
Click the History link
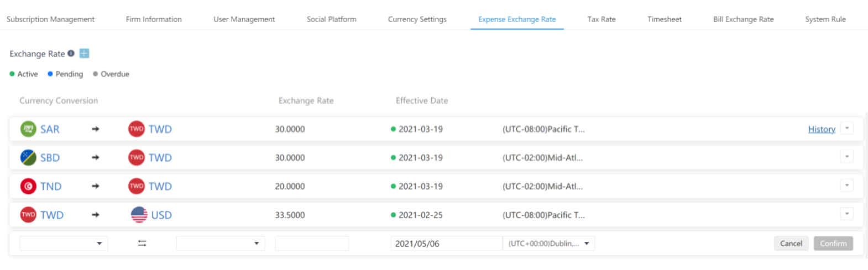click(x=822, y=129)
